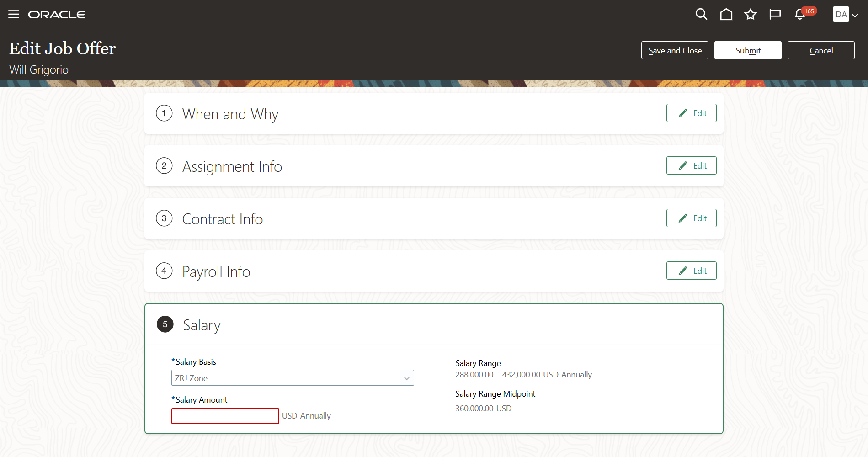The height and width of the screenshot is (457, 868).
Task: Edit the Payroll Info section
Action: (691, 271)
